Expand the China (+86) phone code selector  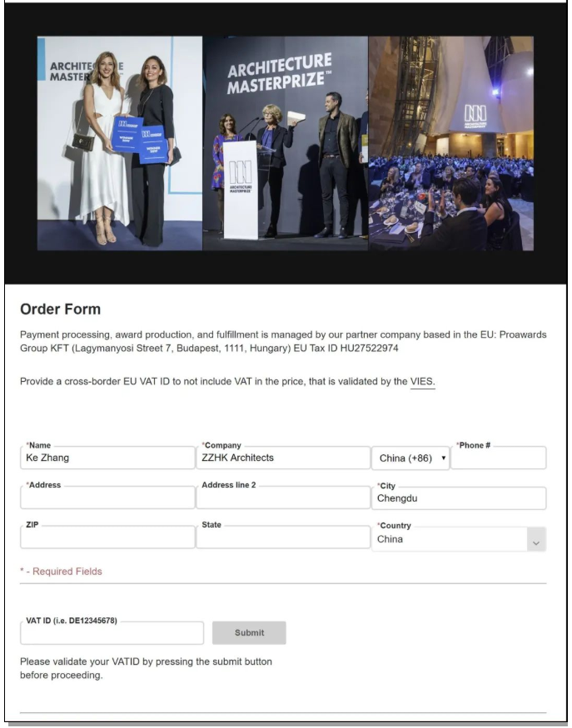pyautogui.click(x=410, y=458)
